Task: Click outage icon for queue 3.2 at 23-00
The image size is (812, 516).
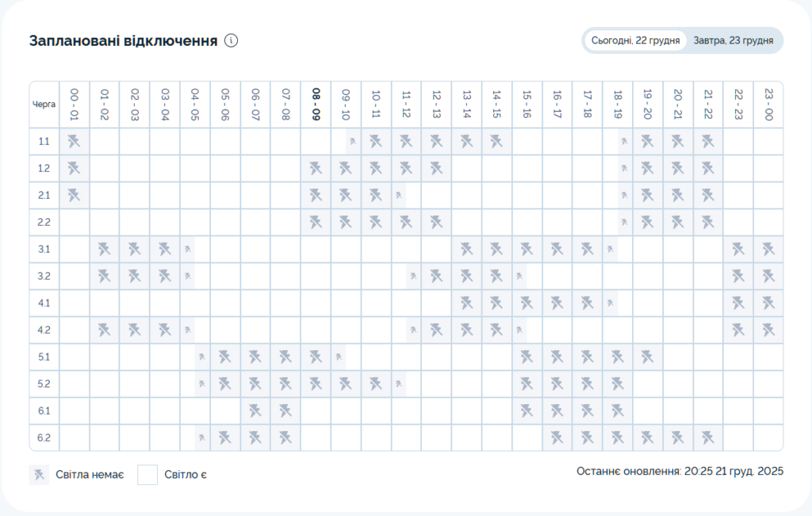Action: click(768, 277)
